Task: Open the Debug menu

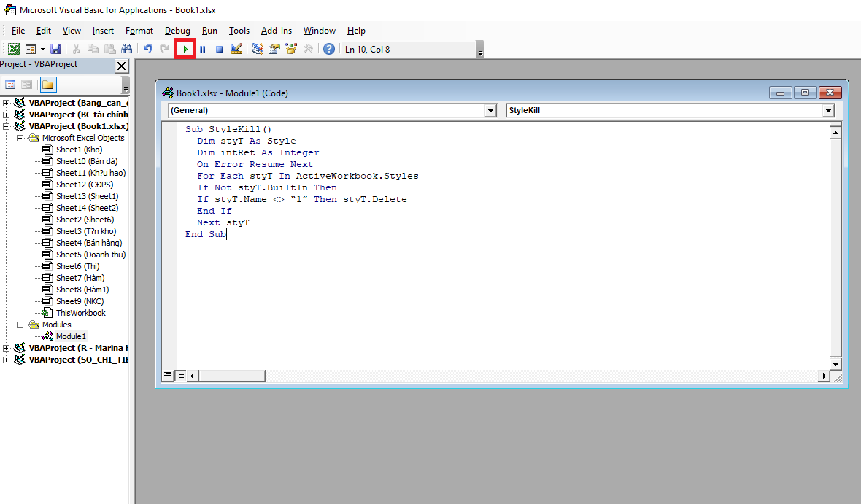Action: click(177, 31)
